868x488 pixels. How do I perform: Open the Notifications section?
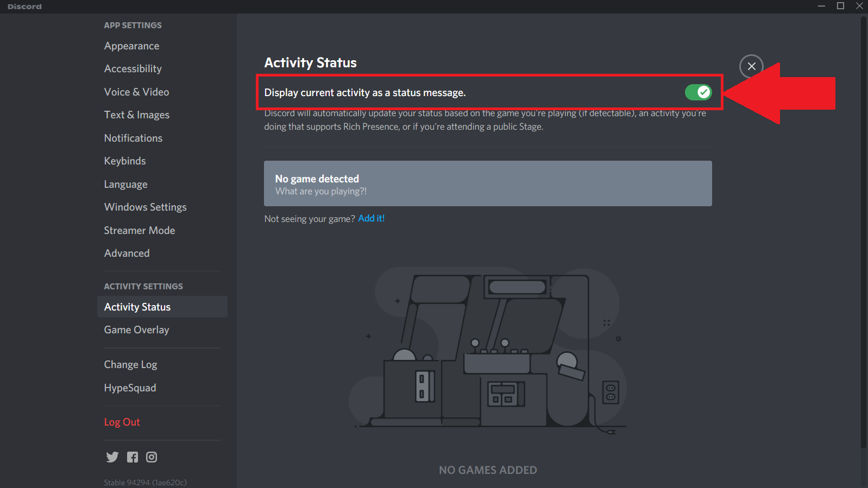pyautogui.click(x=133, y=138)
